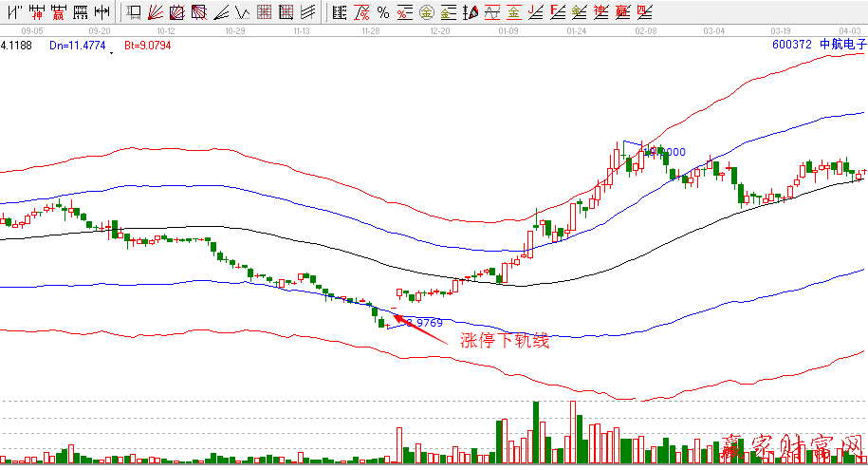868x470 pixels.
Task: Click the stock code 600372
Action: coord(793,44)
